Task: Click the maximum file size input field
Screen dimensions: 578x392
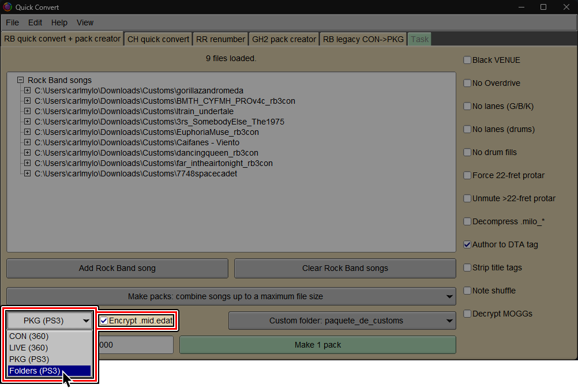Action: [136, 345]
